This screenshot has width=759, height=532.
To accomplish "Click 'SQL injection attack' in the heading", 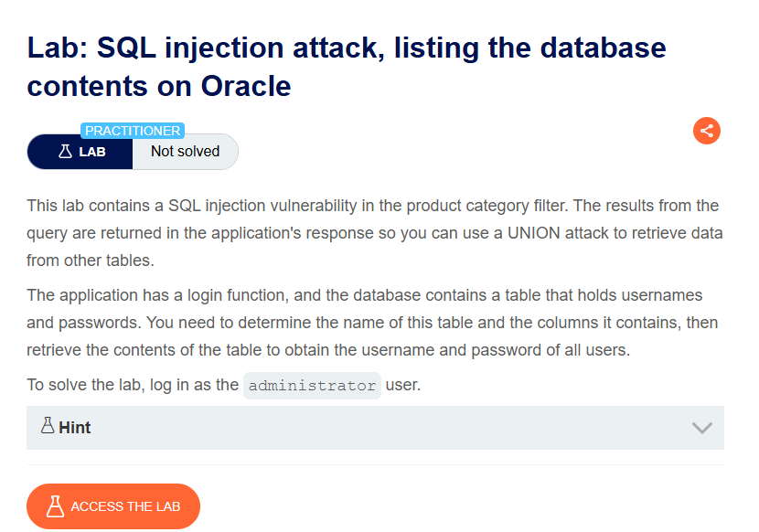I will [x=241, y=48].
